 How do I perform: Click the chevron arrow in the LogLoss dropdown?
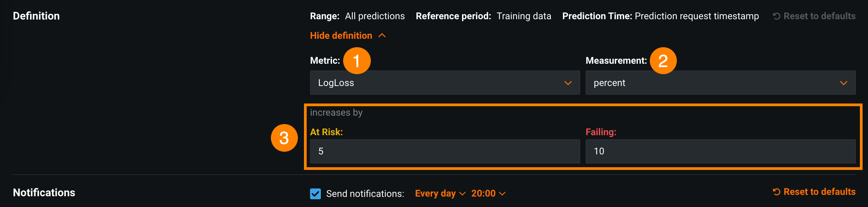568,83
